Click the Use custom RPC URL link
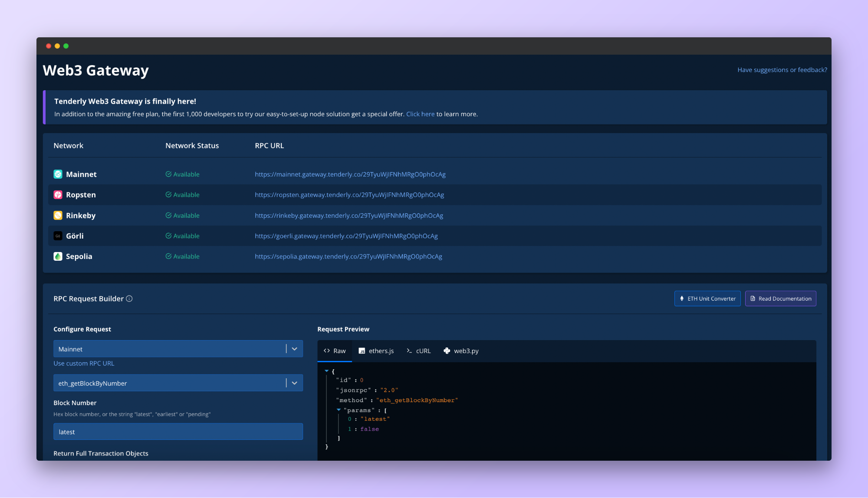 pos(84,364)
